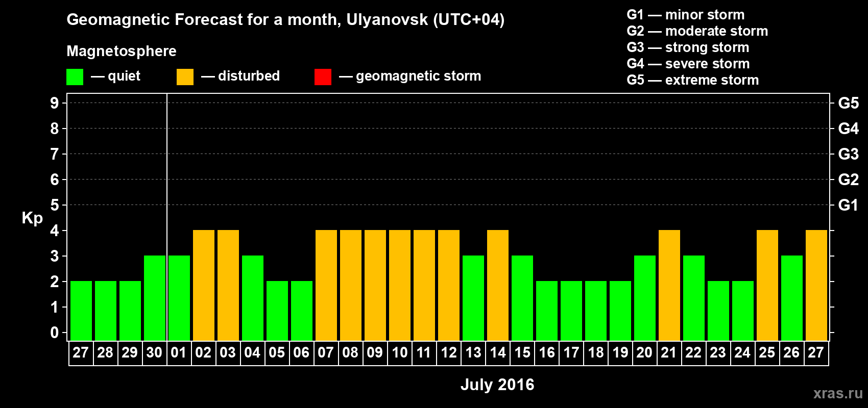Click the date label 16 on x-axis
The image size is (868, 408).
tap(547, 353)
